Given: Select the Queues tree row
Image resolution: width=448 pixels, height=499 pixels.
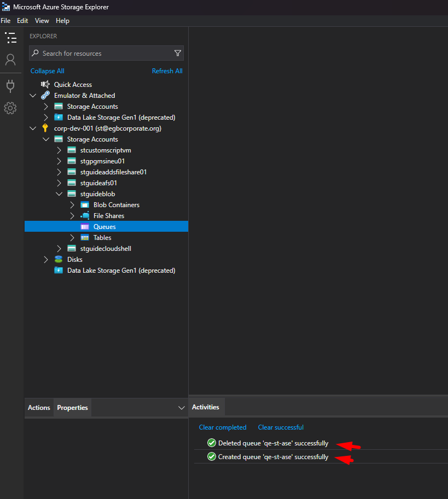Looking at the screenshot, I should (x=106, y=227).
